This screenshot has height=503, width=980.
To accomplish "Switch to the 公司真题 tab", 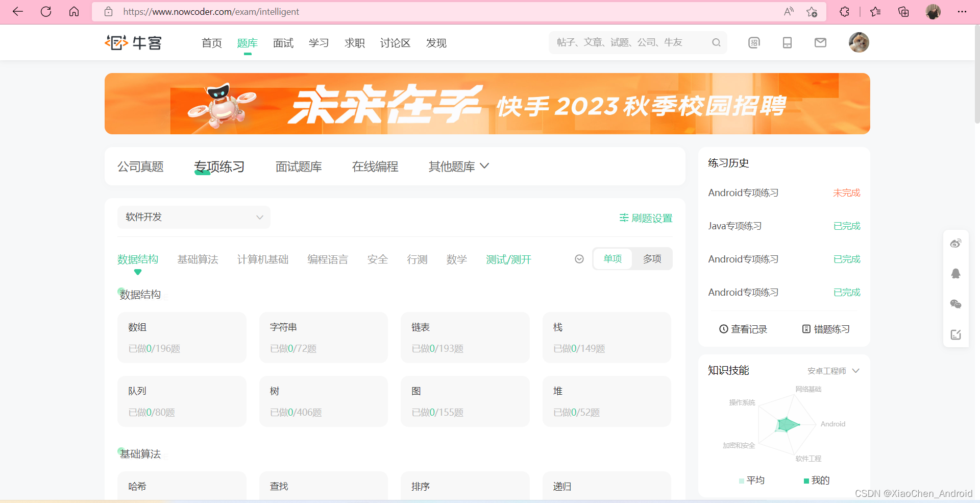I will pos(140,166).
